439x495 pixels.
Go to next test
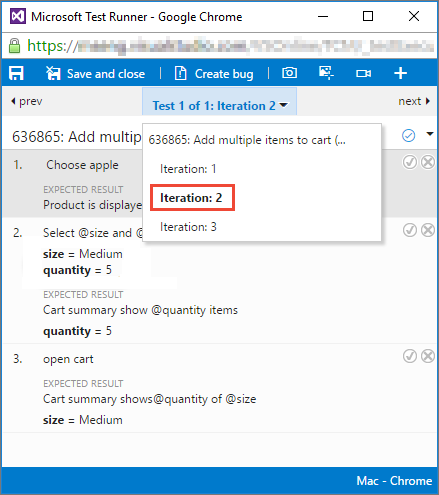coord(414,101)
